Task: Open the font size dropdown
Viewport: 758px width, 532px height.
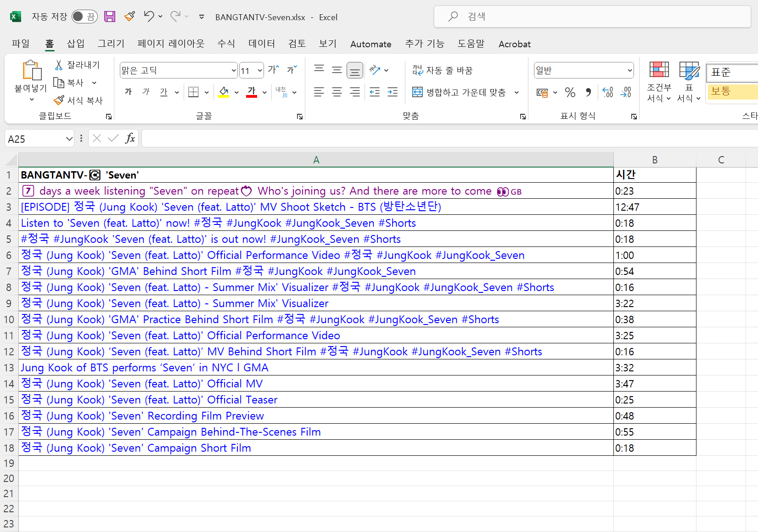Action: tap(260, 71)
